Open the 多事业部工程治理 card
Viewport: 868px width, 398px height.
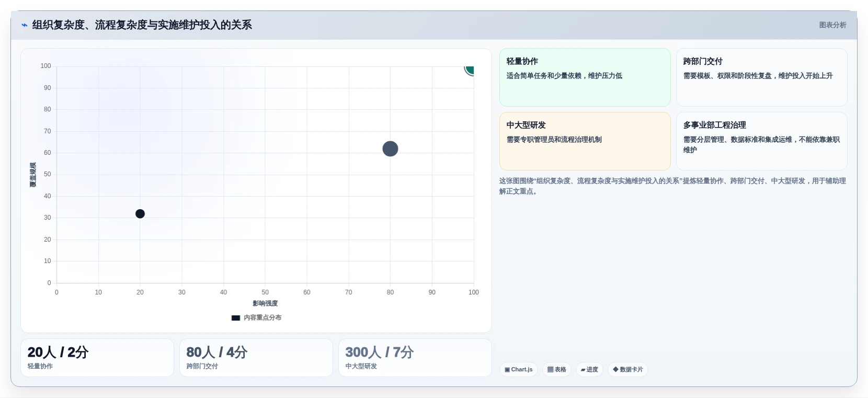762,141
